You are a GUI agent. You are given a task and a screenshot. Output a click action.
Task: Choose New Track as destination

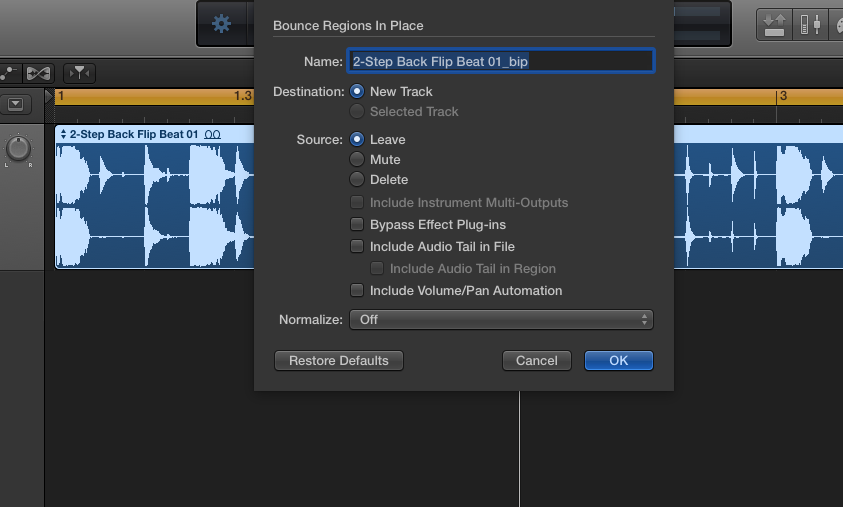coord(357,92)
